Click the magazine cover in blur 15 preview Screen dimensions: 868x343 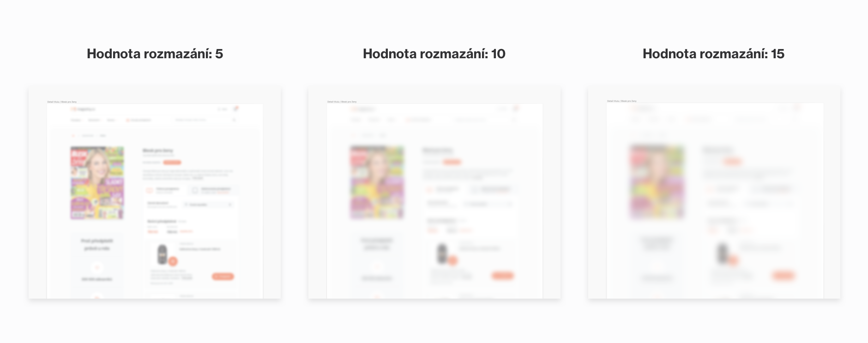click(657, 181)
